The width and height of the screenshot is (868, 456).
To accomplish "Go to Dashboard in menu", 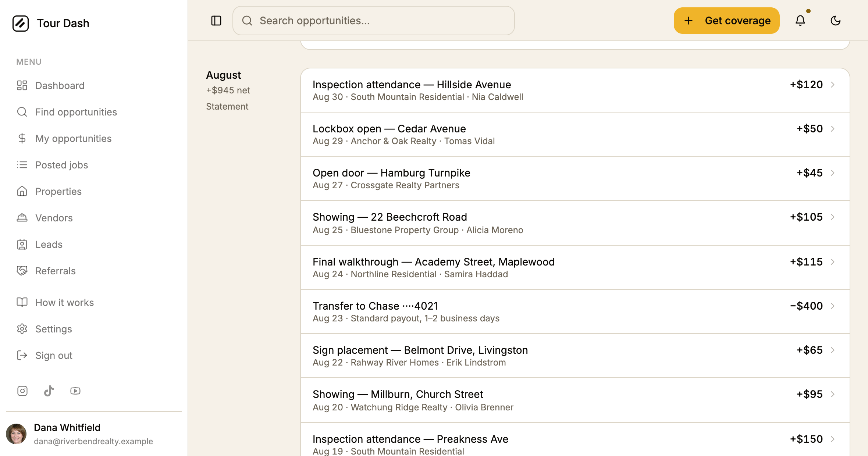I will tap(60, 85).
